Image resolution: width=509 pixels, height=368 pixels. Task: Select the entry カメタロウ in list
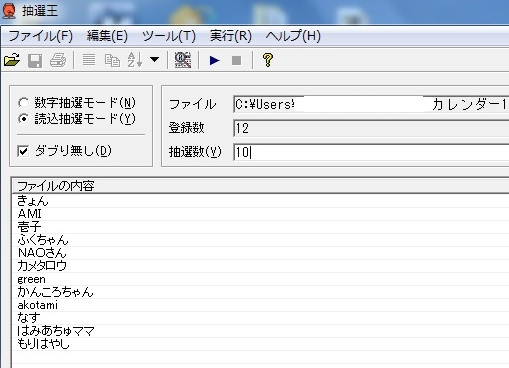(x=42, y=266)
